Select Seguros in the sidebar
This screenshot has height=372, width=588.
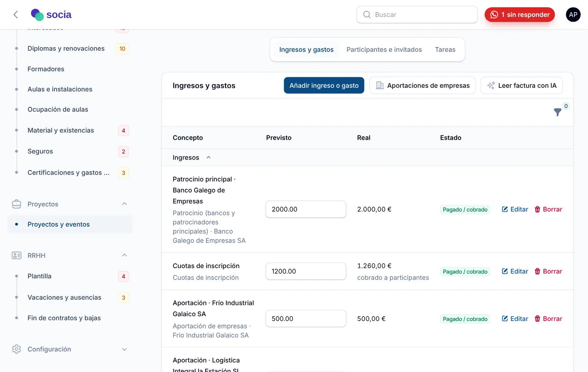click(x=40, y=151)
